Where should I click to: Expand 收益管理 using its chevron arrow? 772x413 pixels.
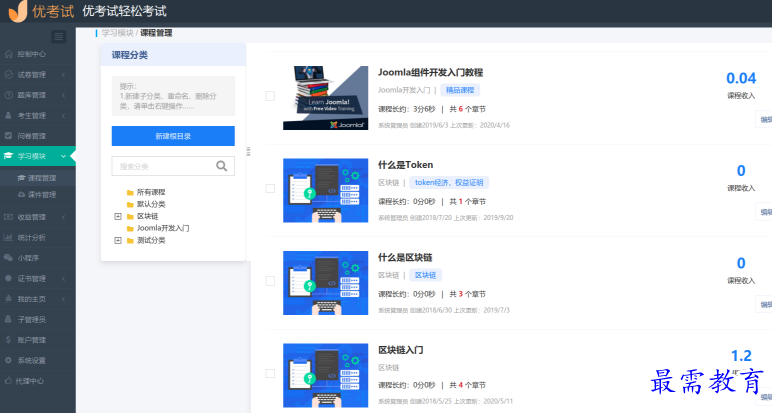click(x=64, y=217)
